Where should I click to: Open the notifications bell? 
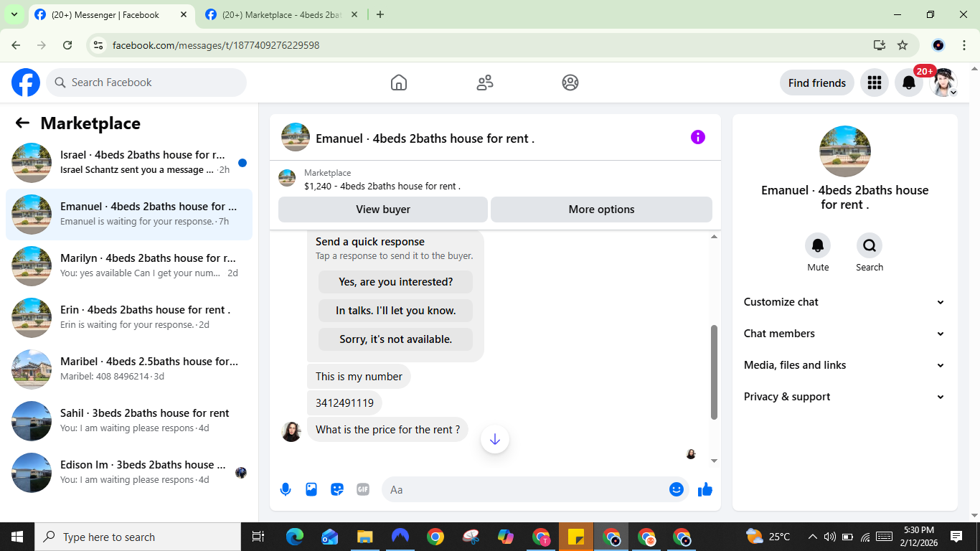point(908,83)
